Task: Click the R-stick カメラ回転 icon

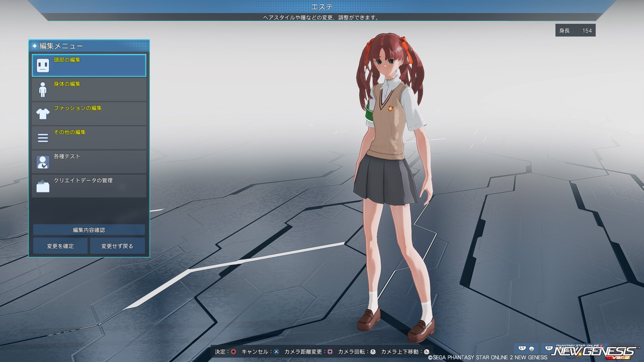Action: pos(373,352)
